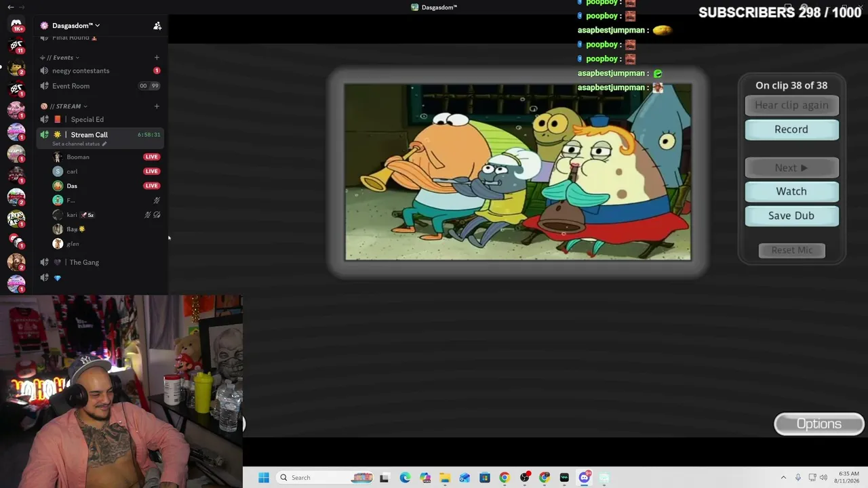Go back using Discord's back arrow

(x=11, y=7)
